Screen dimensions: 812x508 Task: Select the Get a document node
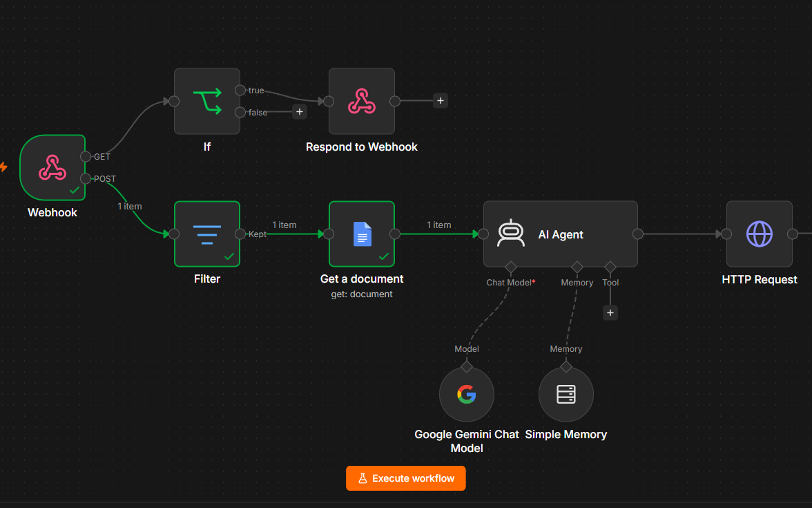click(362, 234)
